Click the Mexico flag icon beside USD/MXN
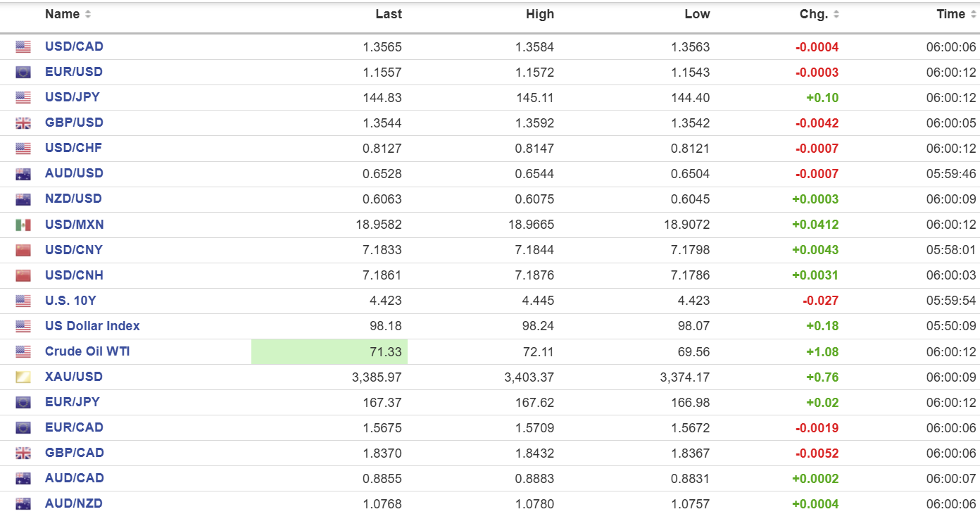 point(23,225)
